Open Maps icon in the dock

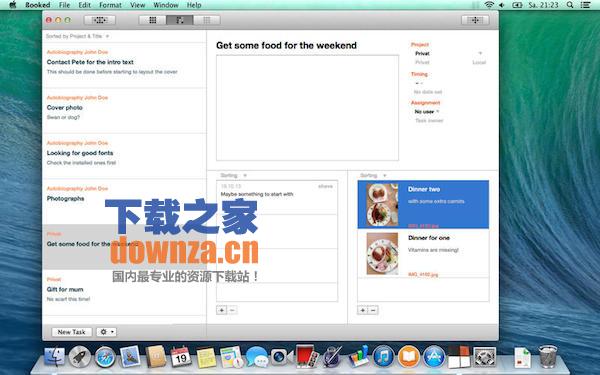[x=232, y=357]
